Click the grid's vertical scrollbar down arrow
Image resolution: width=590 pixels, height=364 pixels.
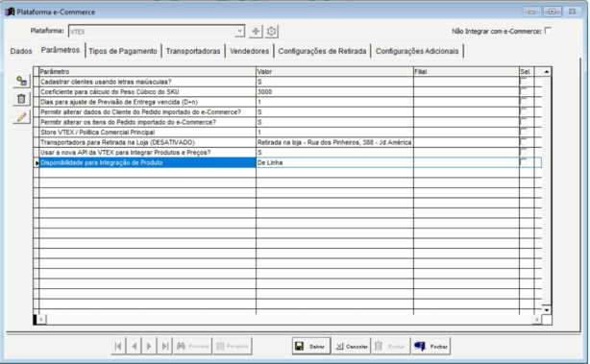tap(547, 310)
